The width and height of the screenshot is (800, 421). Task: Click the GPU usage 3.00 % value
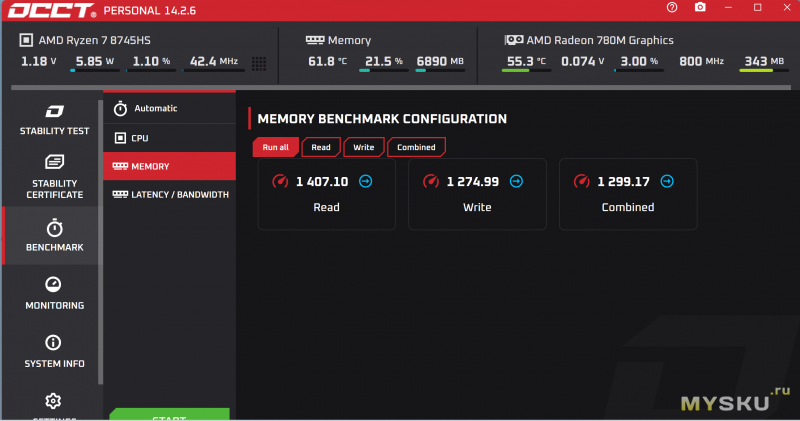click(x=639, y=61)
